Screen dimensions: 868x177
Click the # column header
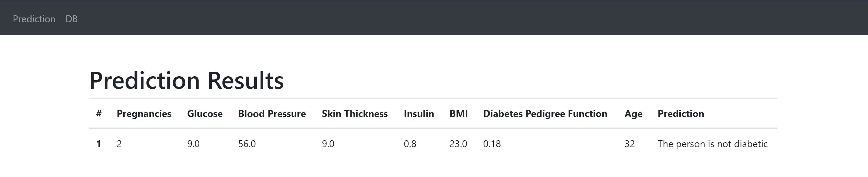[98, 114]
